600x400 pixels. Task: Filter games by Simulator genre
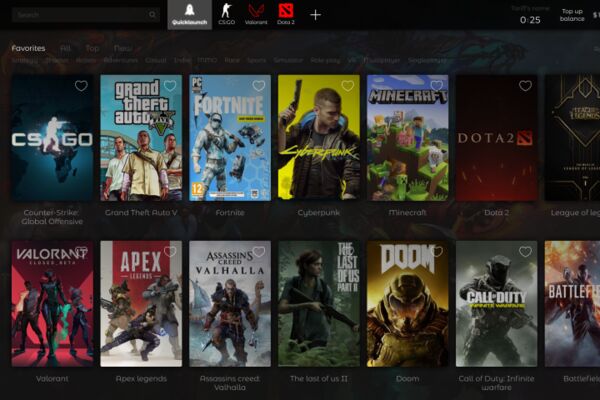pyautogui.click(x=288, y=60)
